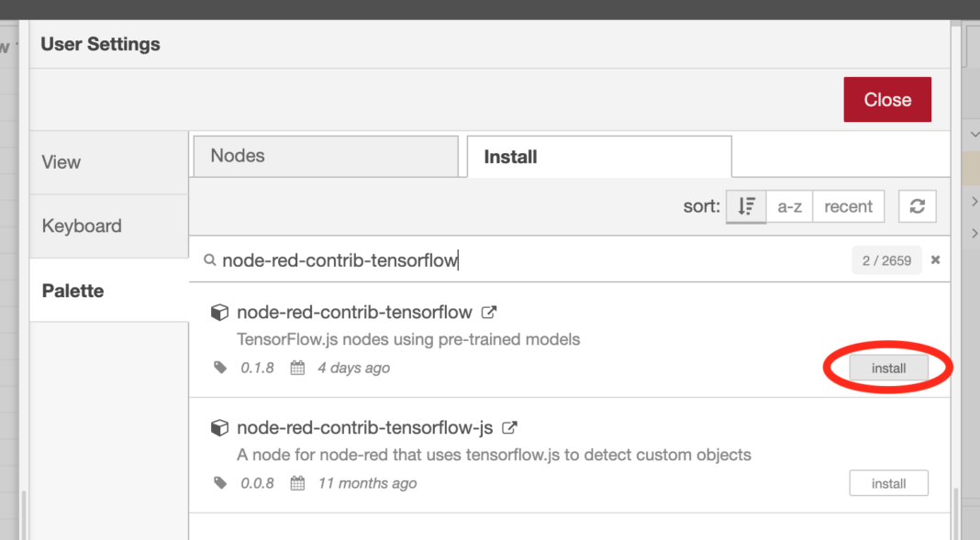Image resolution: width=980 pixels, height=540 pixels.
Task: Click the tag icon beside version 0.1.8
Action: (x=219, y=368)
